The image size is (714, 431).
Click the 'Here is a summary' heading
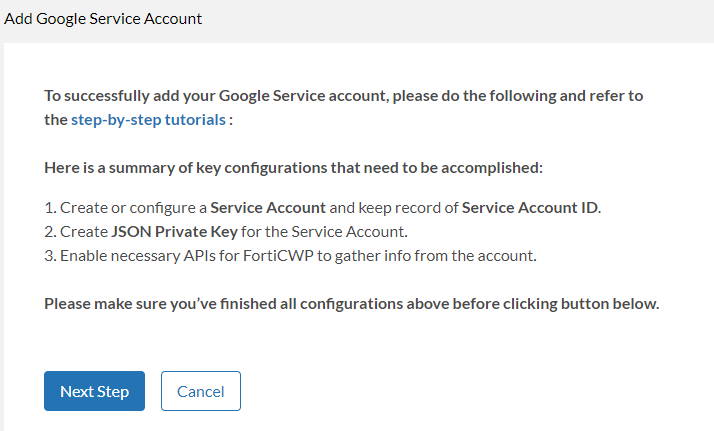click(293, 168)
